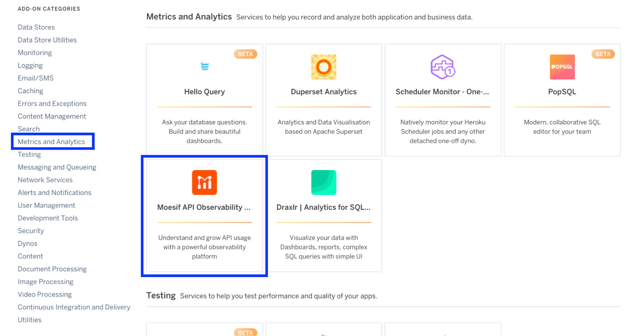Screen dimensions: 644x336
Task: Click the BETA badge on Hello Query
Action: pyautogui.click(x=245, y=54)
